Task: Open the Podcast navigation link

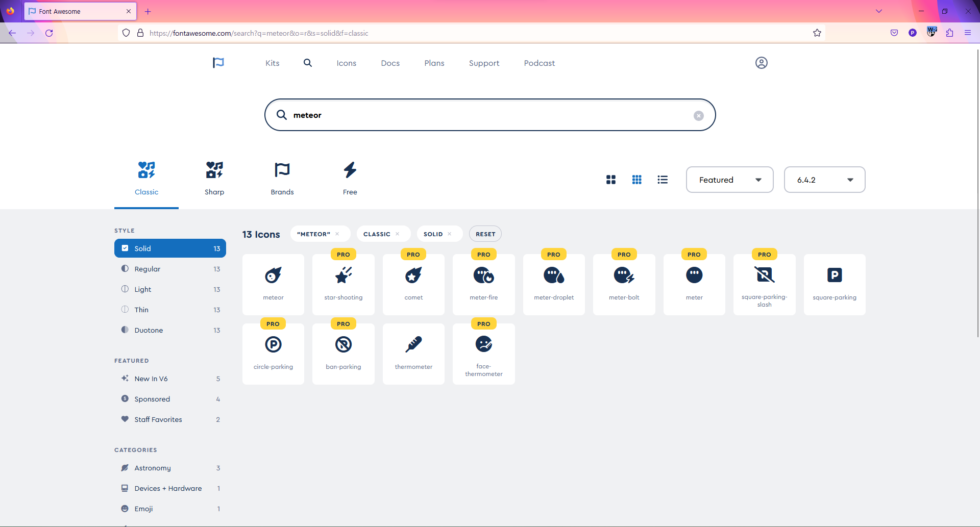Action: tap(540, 63)
